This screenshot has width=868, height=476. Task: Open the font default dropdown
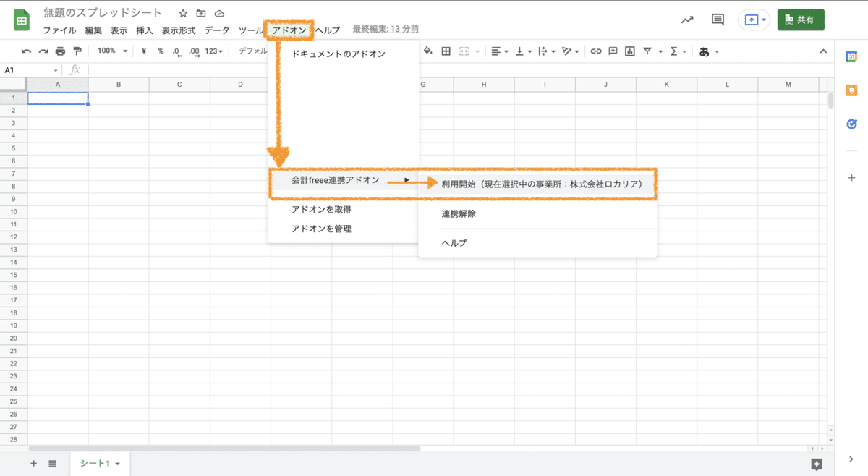click(x=252, y=51)
